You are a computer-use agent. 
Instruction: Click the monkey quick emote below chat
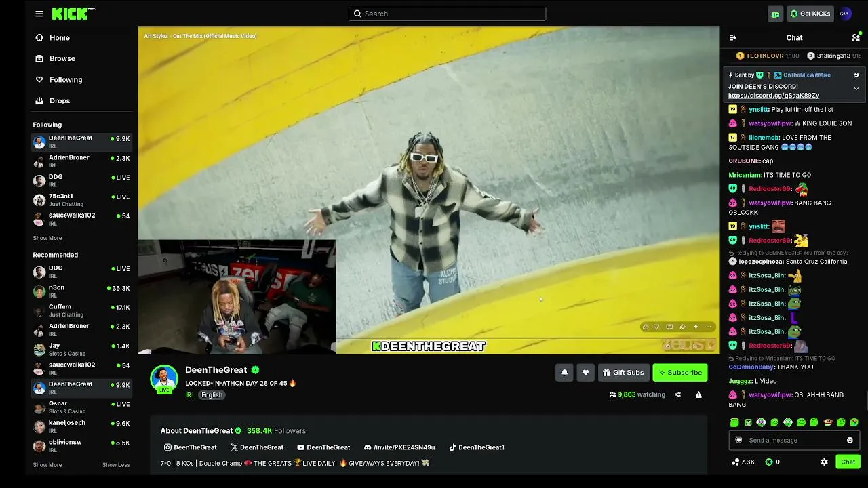[x=828, y=422]
